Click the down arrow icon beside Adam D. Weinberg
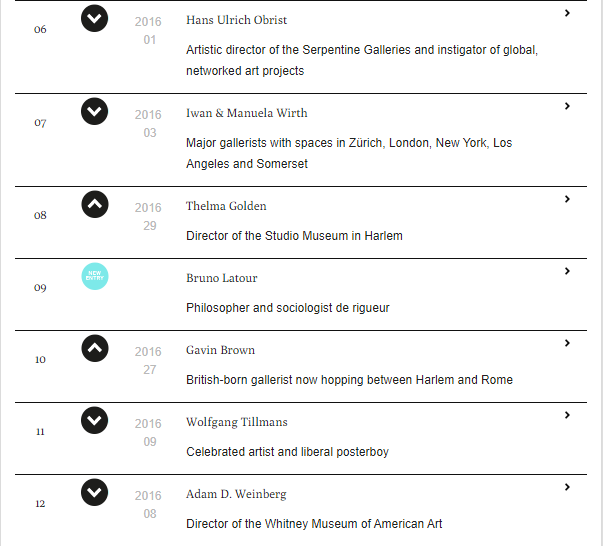This screenshot has height=546, width=603. [94, 492]
